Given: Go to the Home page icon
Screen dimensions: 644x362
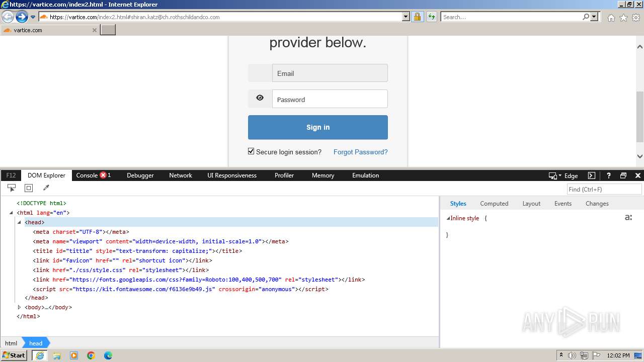Looking at the screenshot, I should click(611, 18).
